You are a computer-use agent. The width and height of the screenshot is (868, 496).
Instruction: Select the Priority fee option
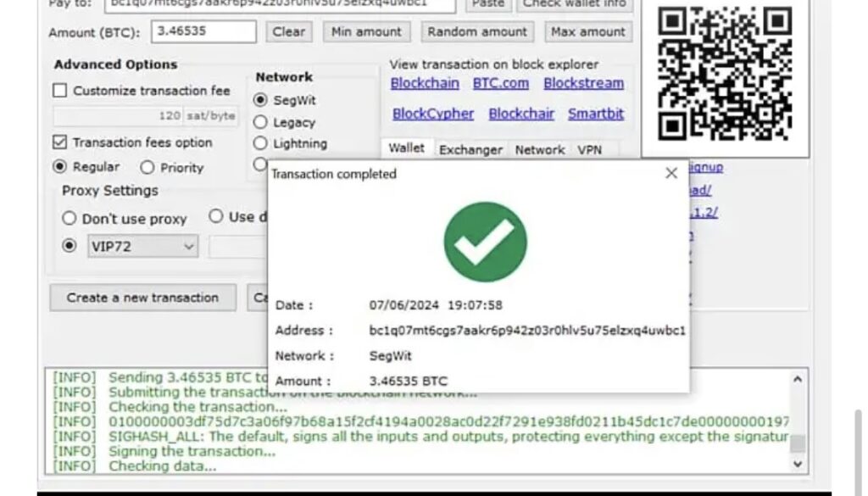[x=147, y=167]
